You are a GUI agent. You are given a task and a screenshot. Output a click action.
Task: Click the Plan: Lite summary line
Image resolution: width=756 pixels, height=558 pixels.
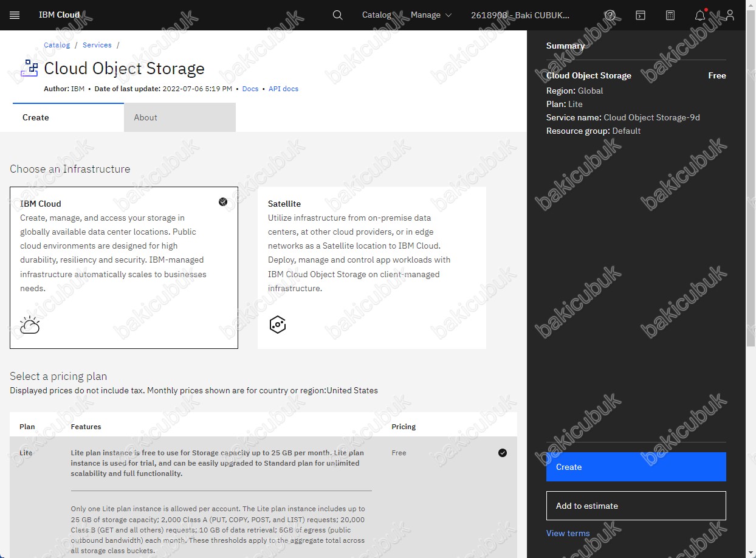(x=564, y=104)
